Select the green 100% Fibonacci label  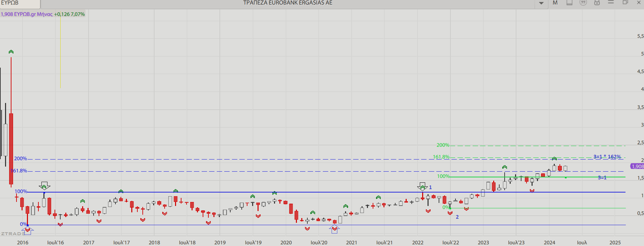tap(443, 176)
